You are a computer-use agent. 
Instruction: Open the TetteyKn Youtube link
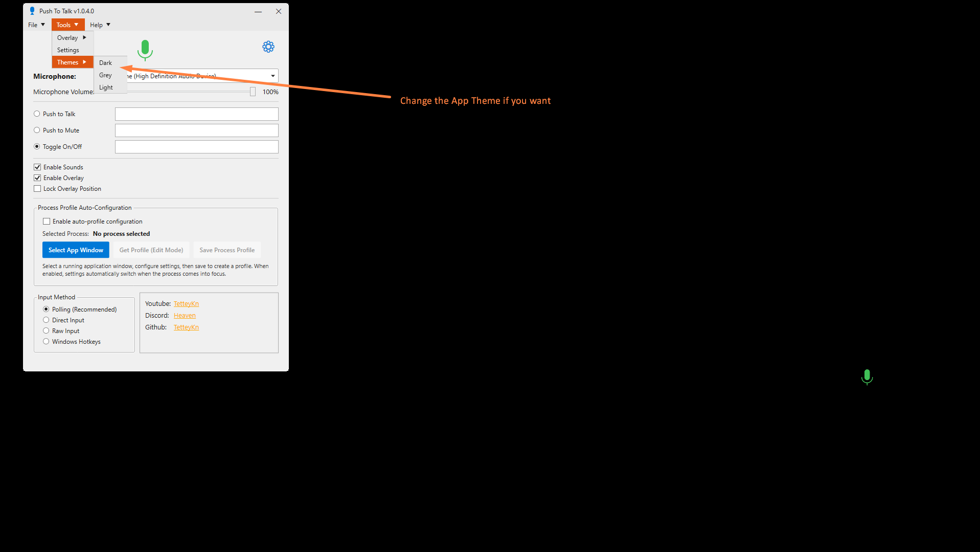[186, 303]
